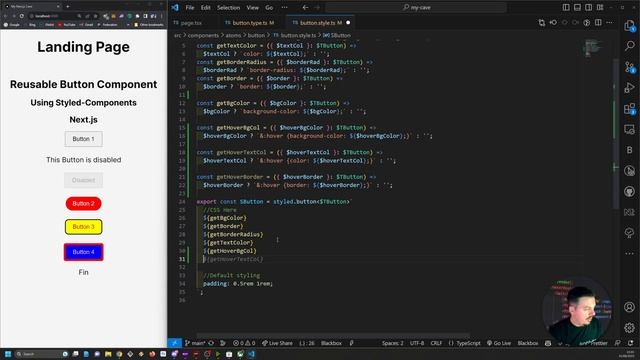Click the red Button 2

pos(83,203)
